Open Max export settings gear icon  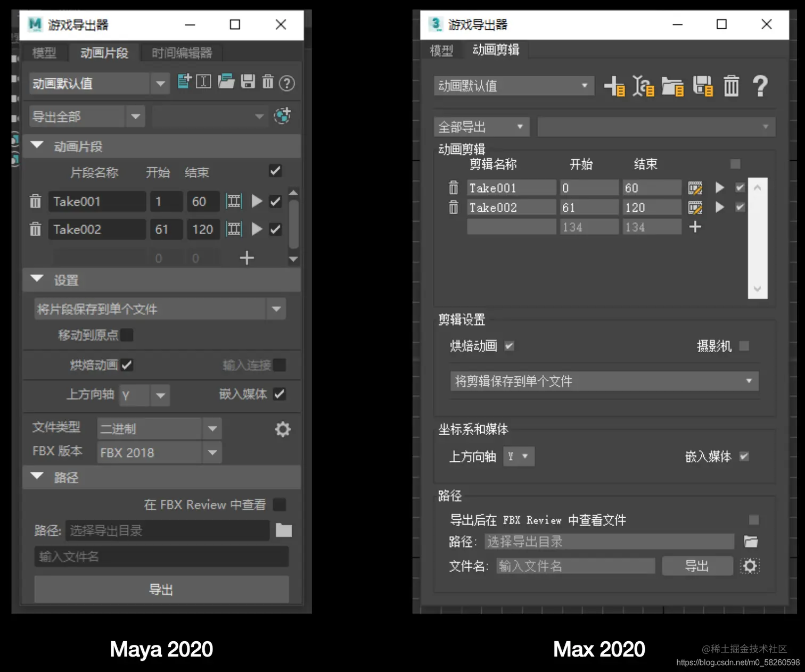750,566
